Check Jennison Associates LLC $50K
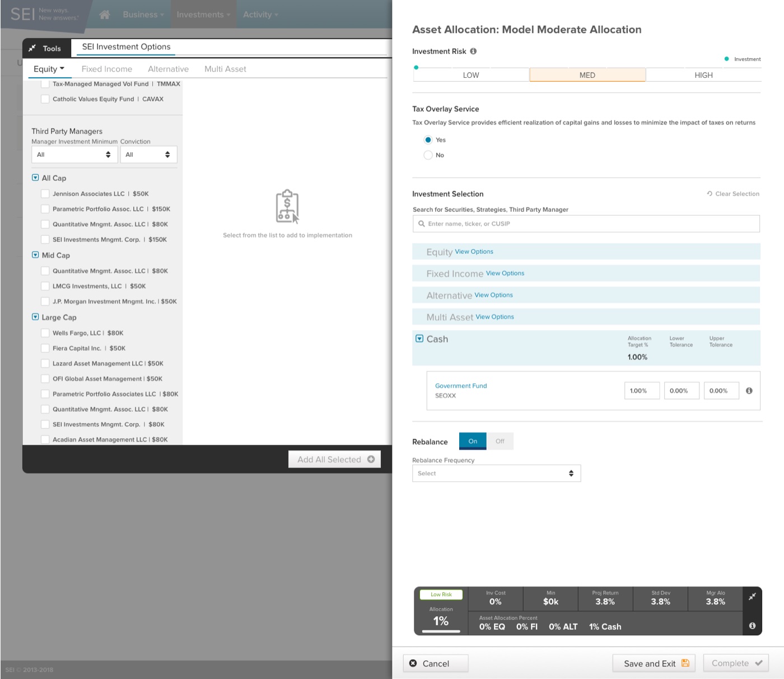The height and width of the screenshot is (679, 784). [45, 194]
